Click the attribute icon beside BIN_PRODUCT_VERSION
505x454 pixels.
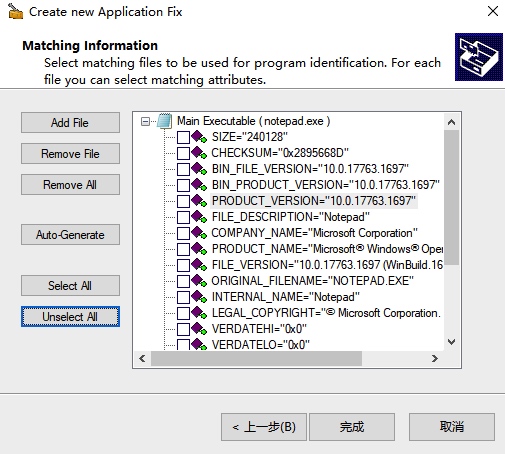199,185
